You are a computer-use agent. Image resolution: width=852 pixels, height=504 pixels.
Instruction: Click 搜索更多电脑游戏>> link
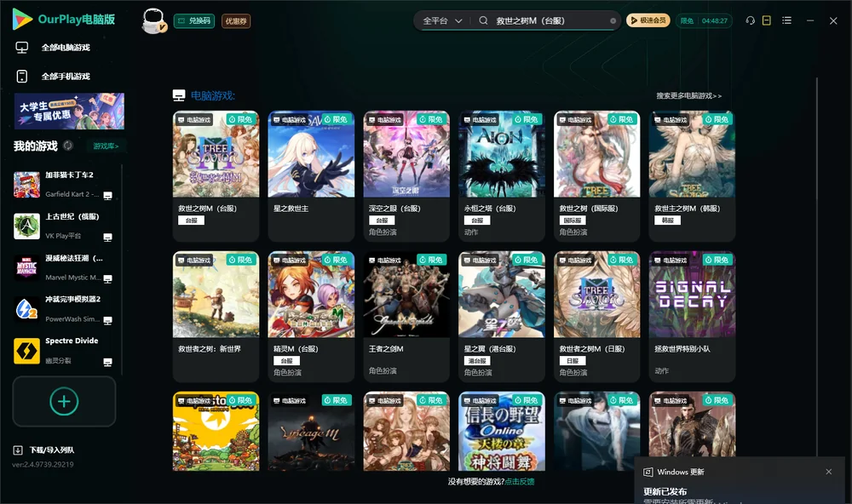tap(688, 95)
